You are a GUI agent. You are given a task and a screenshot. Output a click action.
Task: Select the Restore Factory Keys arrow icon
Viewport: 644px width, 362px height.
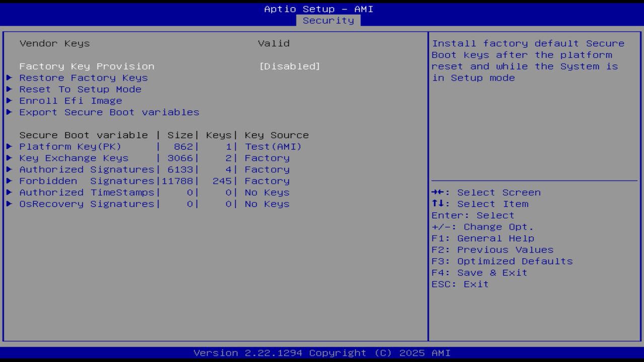[x=9, y=77]
